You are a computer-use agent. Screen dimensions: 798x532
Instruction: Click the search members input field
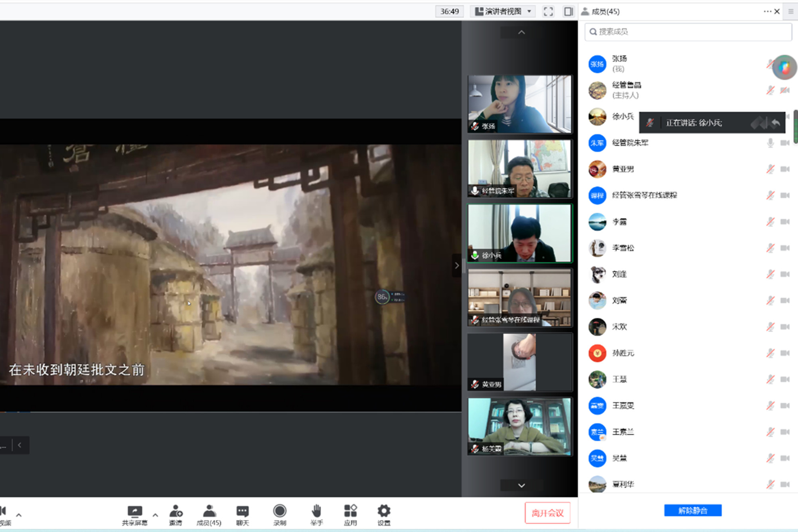688,32
